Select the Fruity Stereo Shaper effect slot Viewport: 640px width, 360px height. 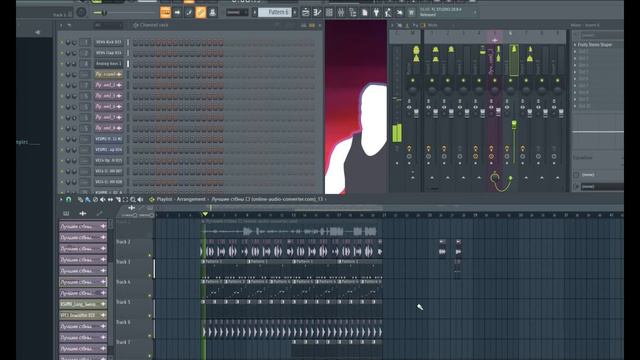[598, 44]
